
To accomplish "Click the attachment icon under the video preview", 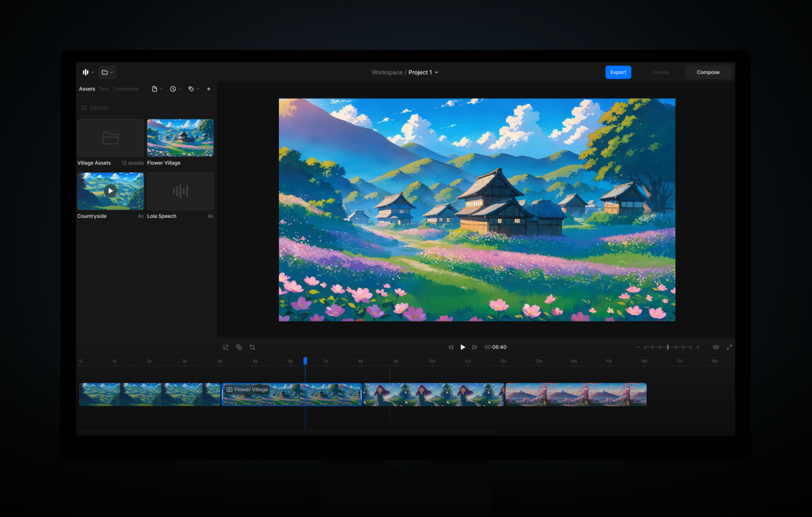I will click(x=239, y=347).
